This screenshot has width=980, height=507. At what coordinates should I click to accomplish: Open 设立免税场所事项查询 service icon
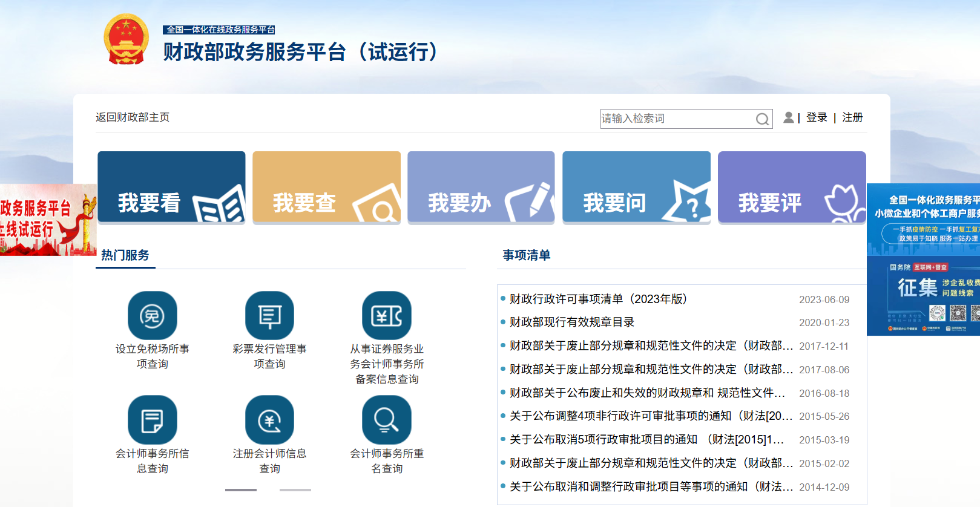[153, 315]
